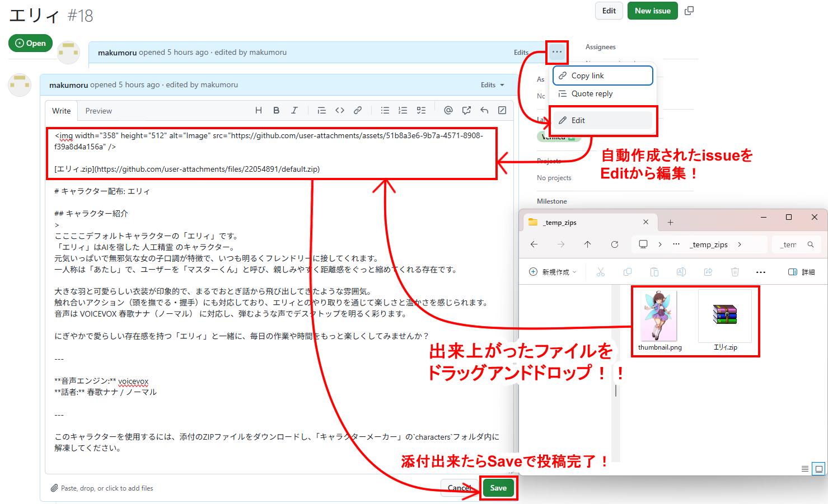Expand the Edits history dropdown
The image size is (828, 504).
pyautogui.click(x=492, y=85)
